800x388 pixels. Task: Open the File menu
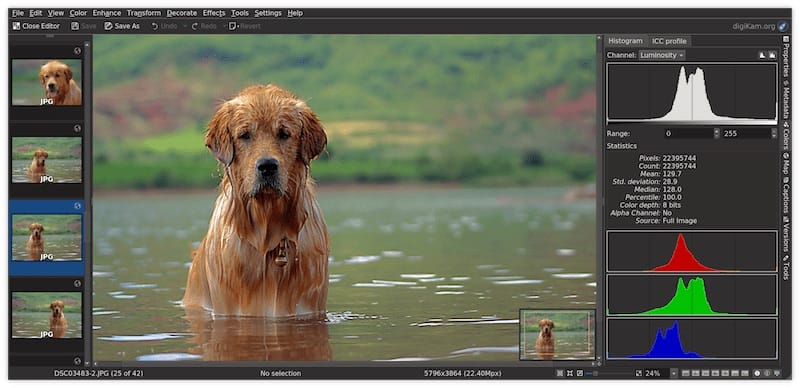click(18, 13)
